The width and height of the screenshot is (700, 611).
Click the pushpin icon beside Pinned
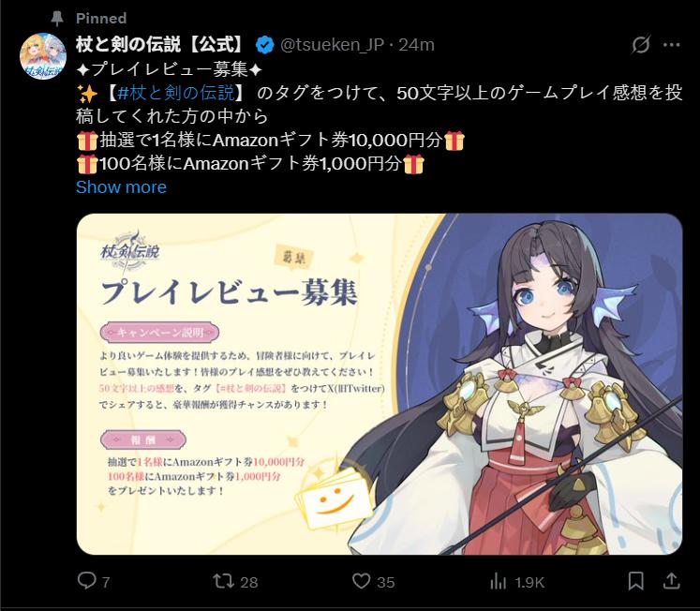[57, 19]
